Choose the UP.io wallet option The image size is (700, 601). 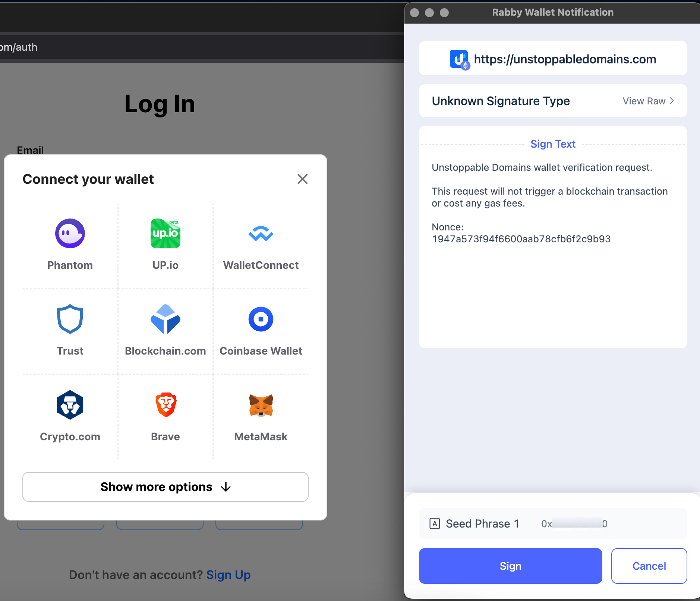(x=165, y=233)
